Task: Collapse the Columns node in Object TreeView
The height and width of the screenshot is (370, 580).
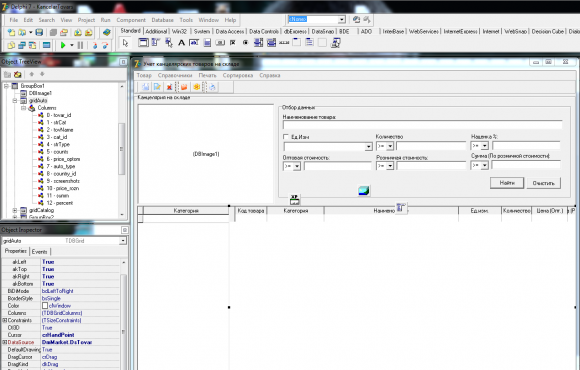Action: point(24,108)
